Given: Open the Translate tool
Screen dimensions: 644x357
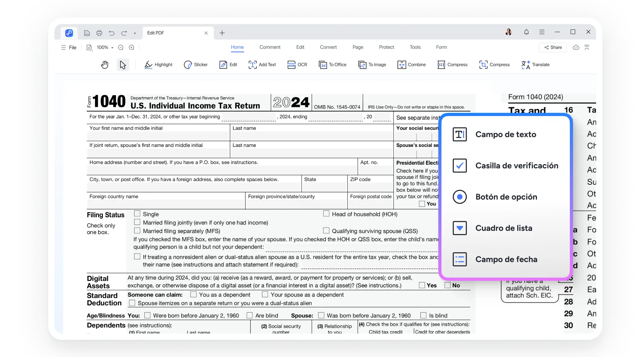Looking at the screenshot, I should click(x=535, y=65).
